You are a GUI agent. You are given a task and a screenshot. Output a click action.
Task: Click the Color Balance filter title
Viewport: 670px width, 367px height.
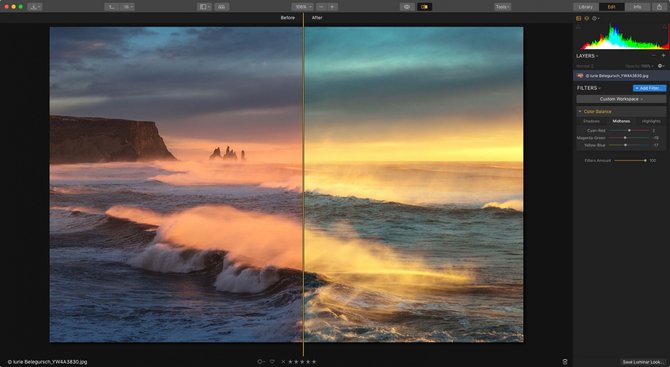pos(597,112)
